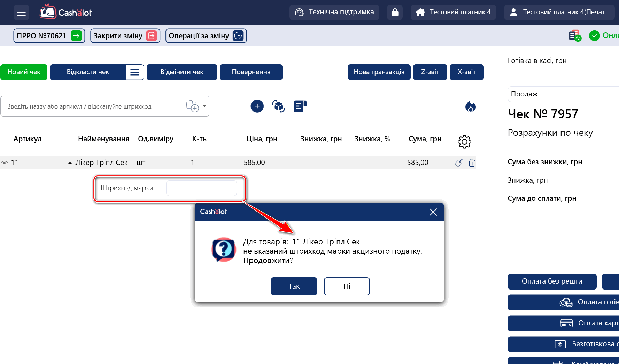Click the Сума, грн column header

tap(425, 139)
